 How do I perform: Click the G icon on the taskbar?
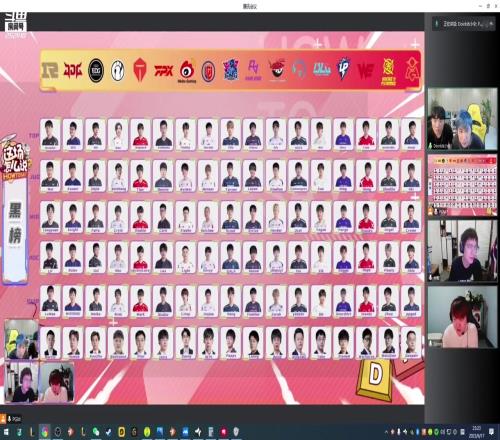(x=134, y=432)
